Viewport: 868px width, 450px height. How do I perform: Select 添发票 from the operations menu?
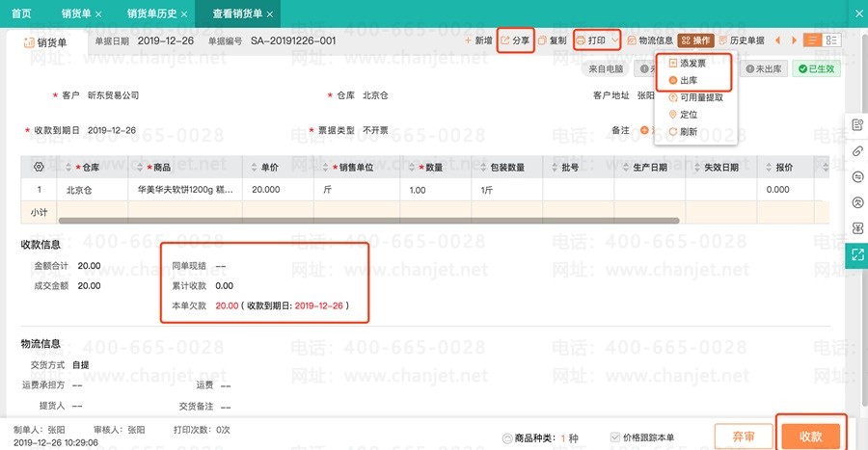coord(688,63)
